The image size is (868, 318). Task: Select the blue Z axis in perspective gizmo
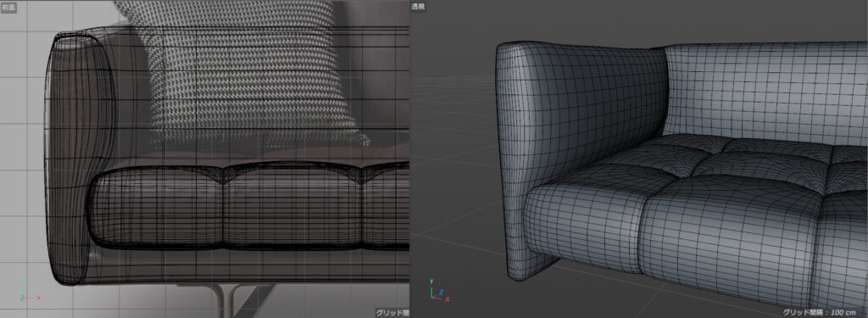click(440, 292)
